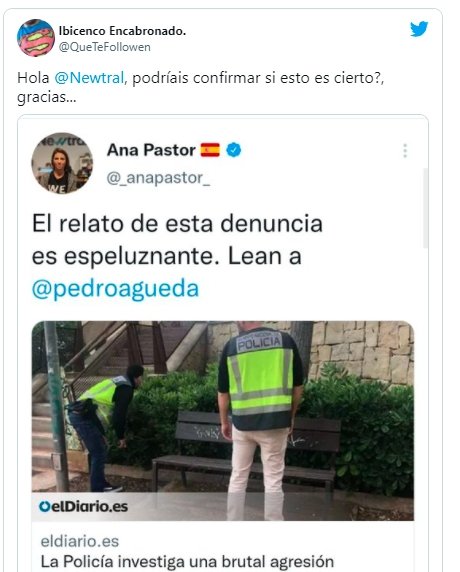Click the embedded tweet's vertical scrollbar
The height and width of the screenshot is (572, 460).
(x=425, y=208)
